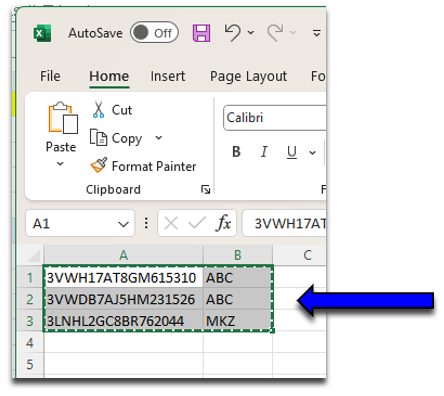Select row 2 header
The width and height of the screenshot is (444, 396).
(x=30, y=299)
